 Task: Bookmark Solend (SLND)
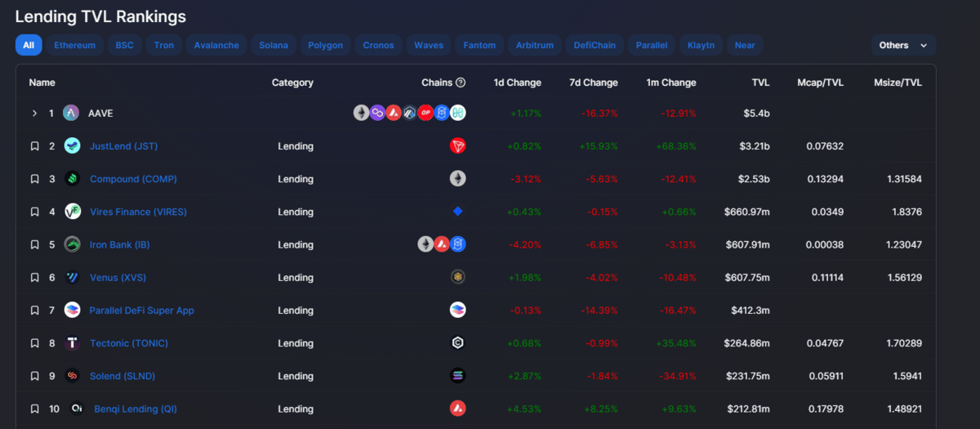click(x=34, y=376)
